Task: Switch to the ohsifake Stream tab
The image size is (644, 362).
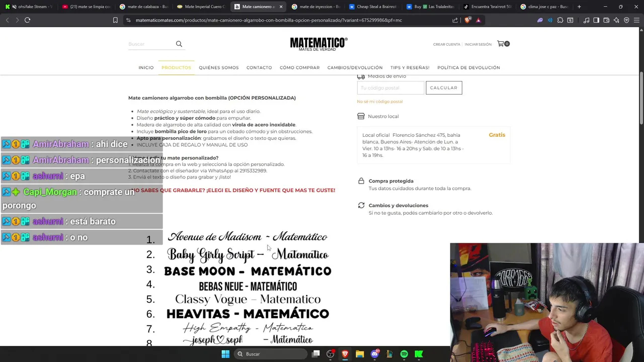Action: pyautogui.click(x=29, y=7)
